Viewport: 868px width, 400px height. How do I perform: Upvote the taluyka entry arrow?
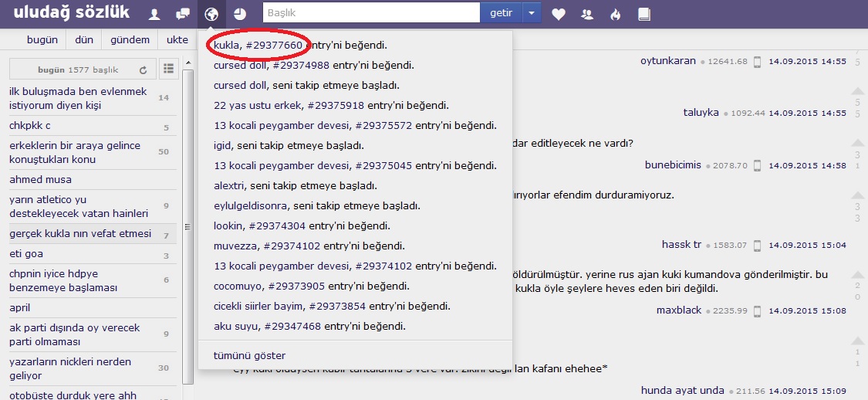(857, 91)
